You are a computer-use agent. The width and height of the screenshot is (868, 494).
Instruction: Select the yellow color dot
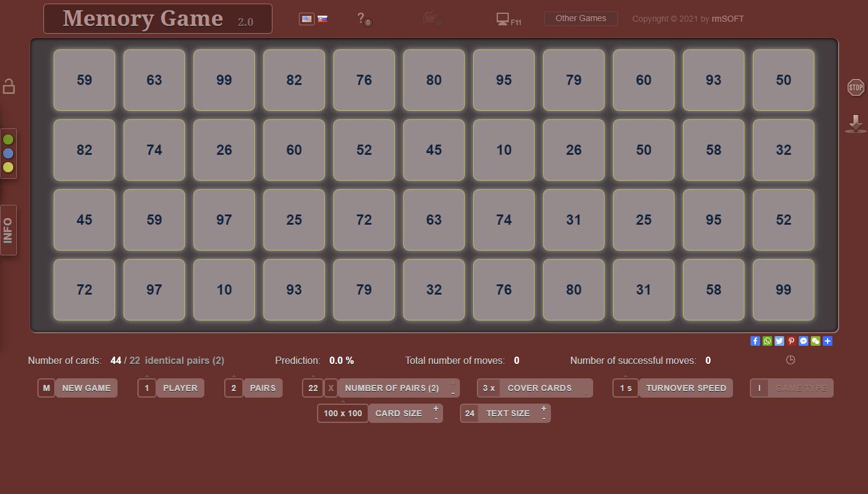8,167
